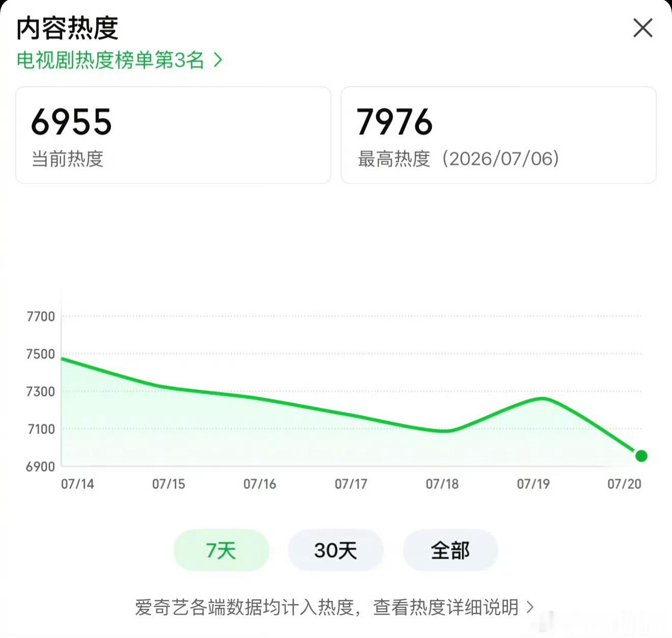Click the 7700 y-axis label
The image size is (672, 638).
coord(41,316)
